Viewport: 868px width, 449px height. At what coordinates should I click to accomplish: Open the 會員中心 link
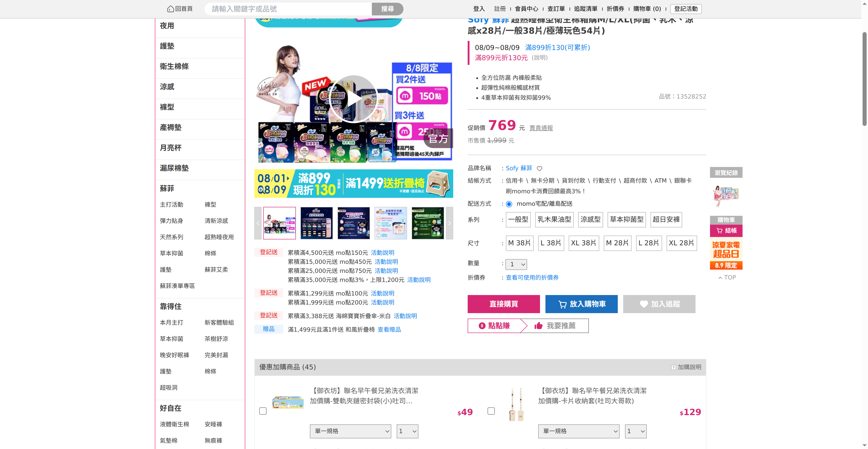pyautogui.click(x=526, y=9)
